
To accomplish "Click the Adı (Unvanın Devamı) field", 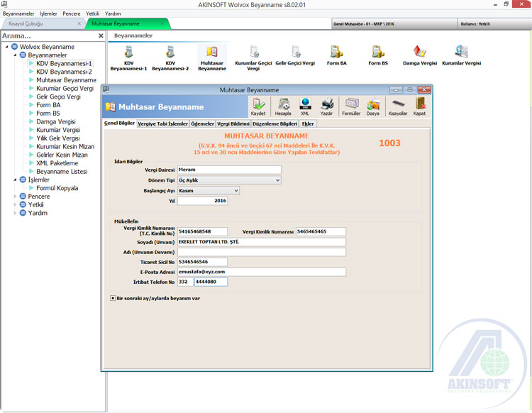I will [x=262, y=252].
